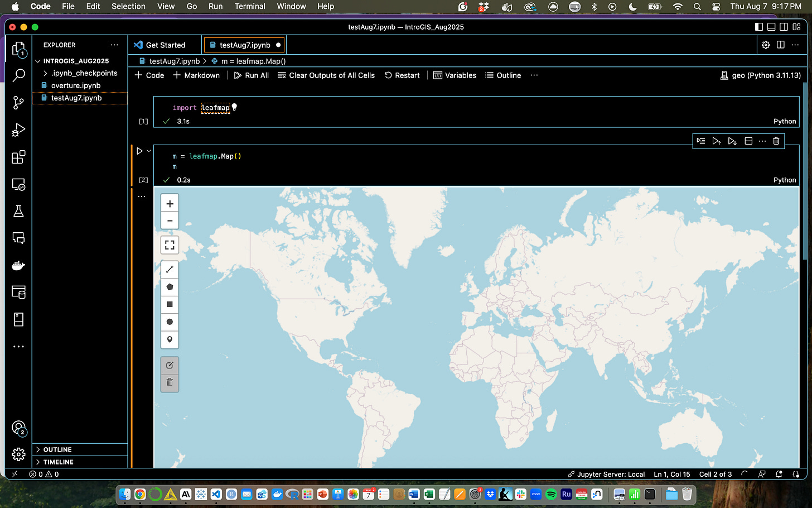Viewport: 812px width, 508px height.
Task: Open the Manage gear at sidebar bottom
Action: click(x=18, y=454)
